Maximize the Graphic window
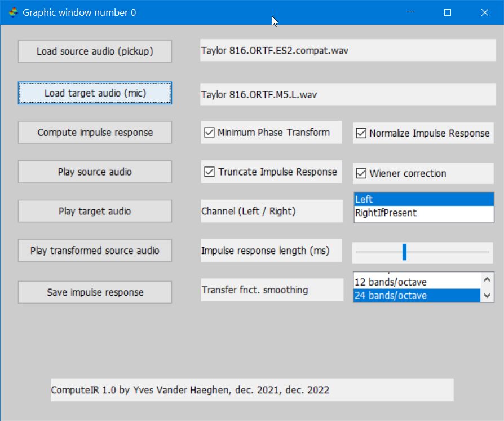The height and width of the screenshot is (421, 504). (448, 12)
